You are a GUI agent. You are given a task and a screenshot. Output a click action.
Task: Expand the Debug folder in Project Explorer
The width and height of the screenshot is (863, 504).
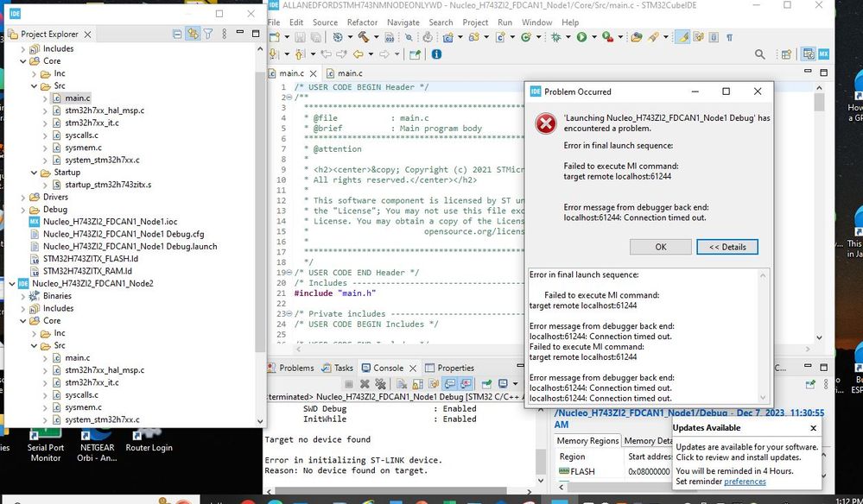(23, 210)
